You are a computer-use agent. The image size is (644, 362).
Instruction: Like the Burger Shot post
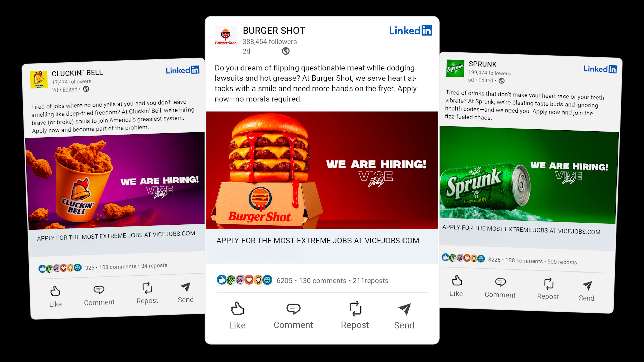237,315
